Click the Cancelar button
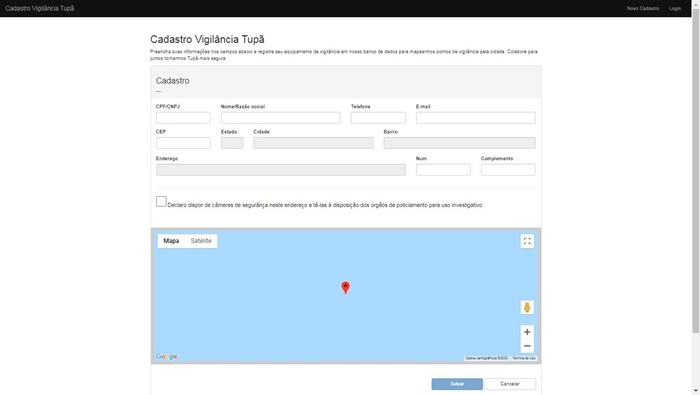The image size is (700, 395). coord(510,384)
